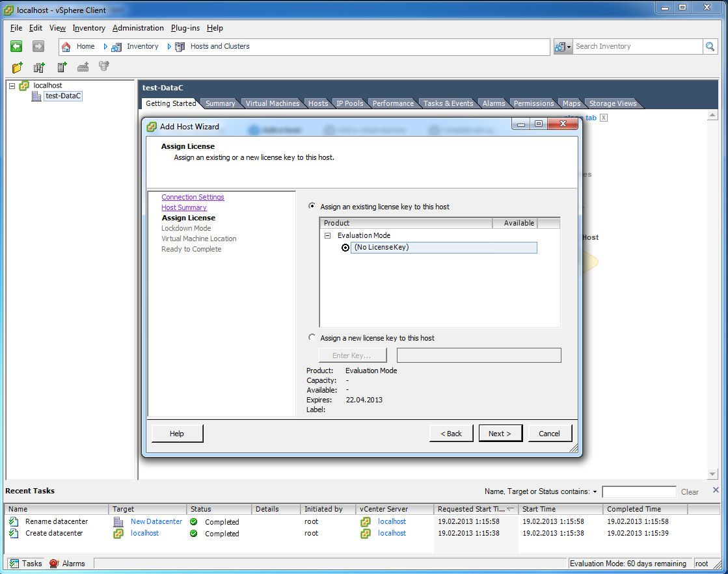728x574 pixels.
Task: Switch to the Virtual Machines tab
Action: pos(273,103)
